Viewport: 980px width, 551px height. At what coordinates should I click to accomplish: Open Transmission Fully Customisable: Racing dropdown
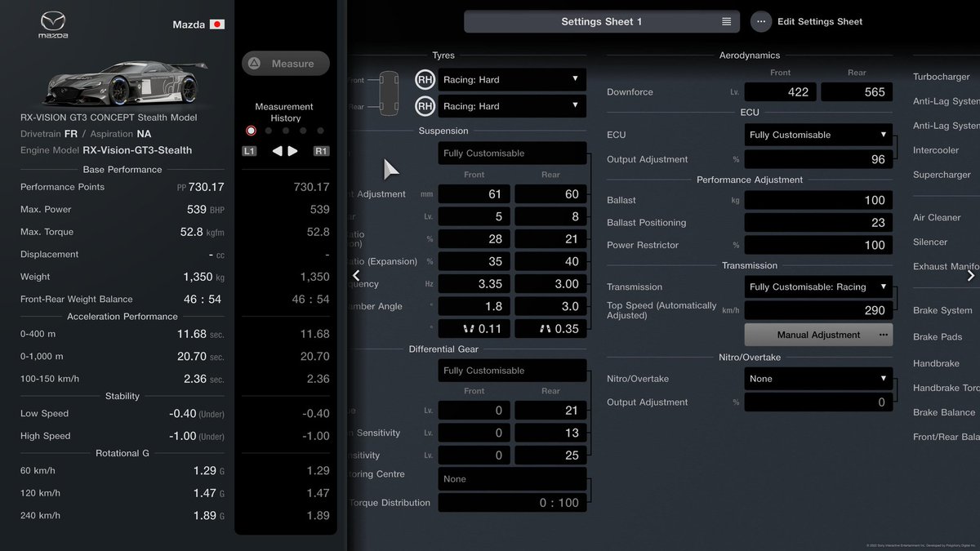pos(818,287)
